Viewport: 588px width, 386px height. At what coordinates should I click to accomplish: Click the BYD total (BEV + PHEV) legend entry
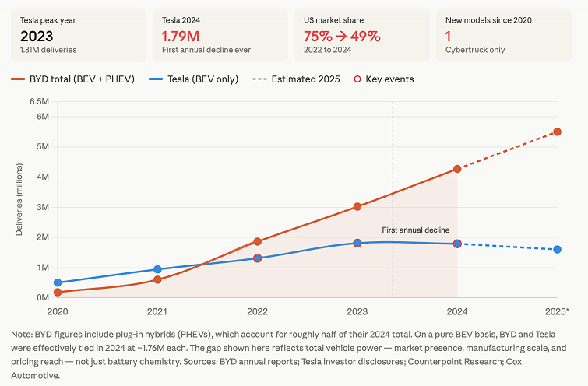coord(72,79)
